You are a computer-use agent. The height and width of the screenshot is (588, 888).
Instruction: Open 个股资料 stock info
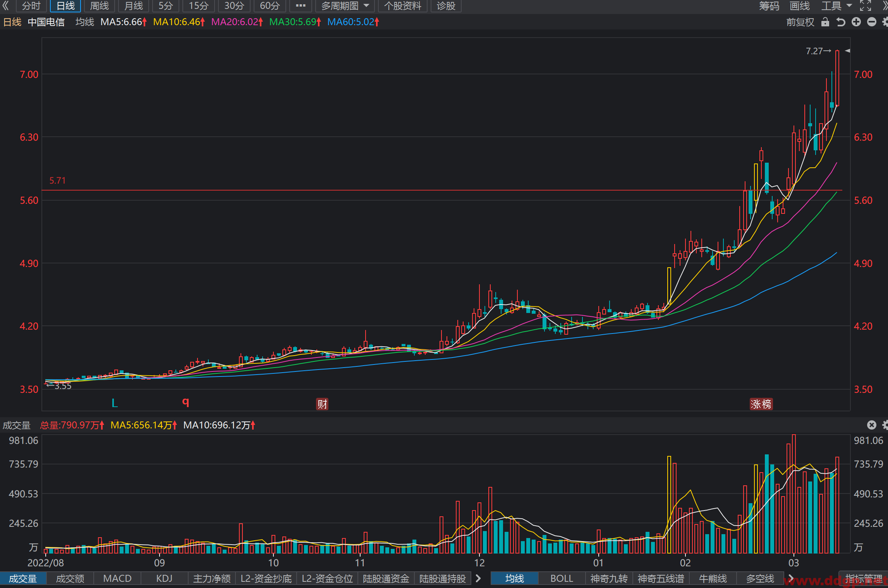click(403, 6)
